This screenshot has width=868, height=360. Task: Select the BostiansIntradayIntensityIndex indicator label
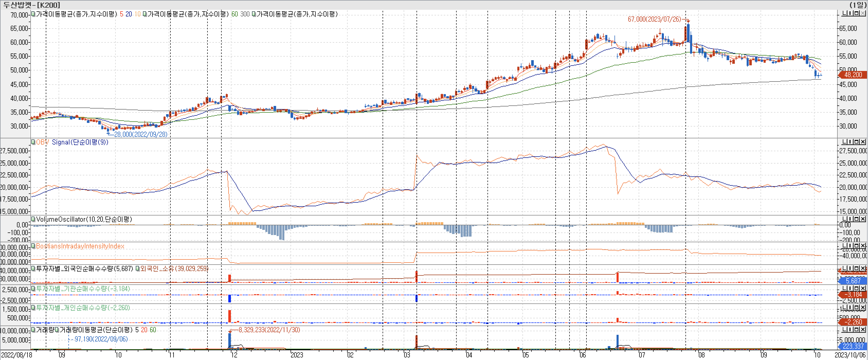(80, 246)
